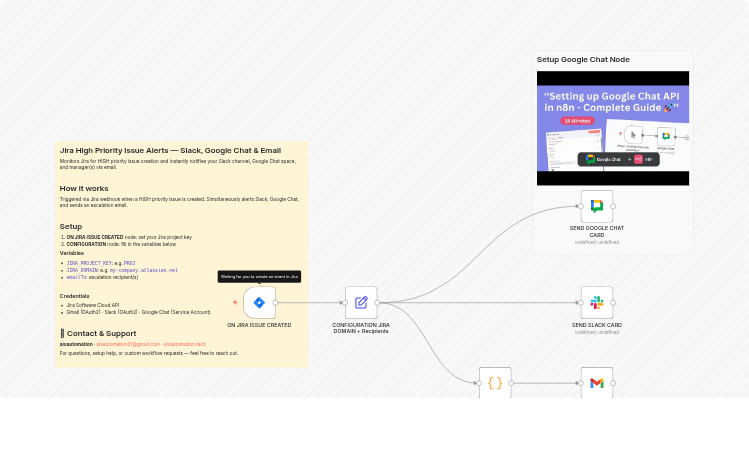
Task: Select the SEND GOOGLE CHAT CARD node icon
Action: [597, 206]
